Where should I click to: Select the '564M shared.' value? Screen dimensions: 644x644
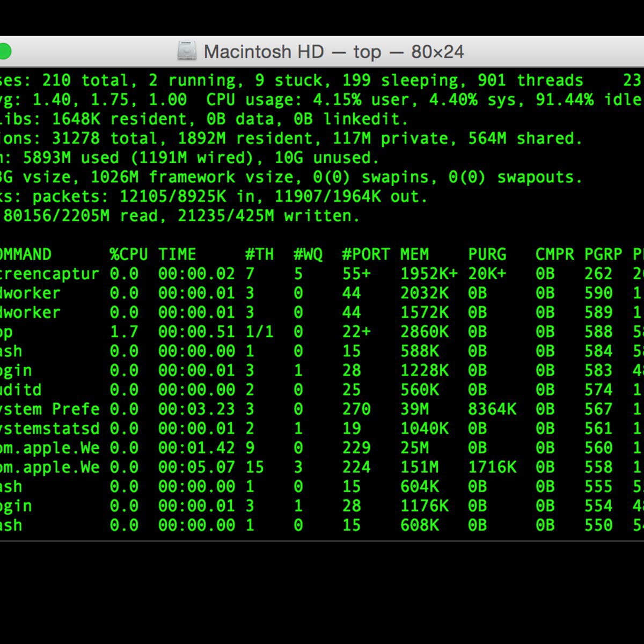tap(525, 138)
